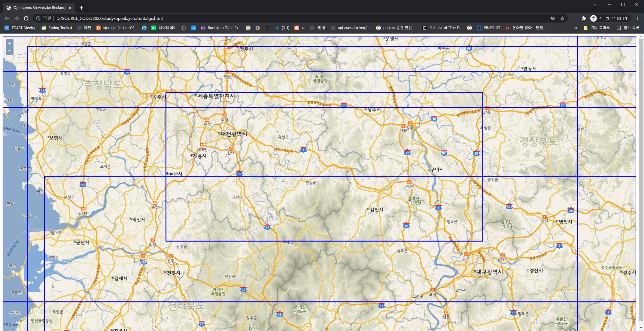644x331 pixels.
Task: Open TOAST Meetup bookmark
Action: click(21, 28)
